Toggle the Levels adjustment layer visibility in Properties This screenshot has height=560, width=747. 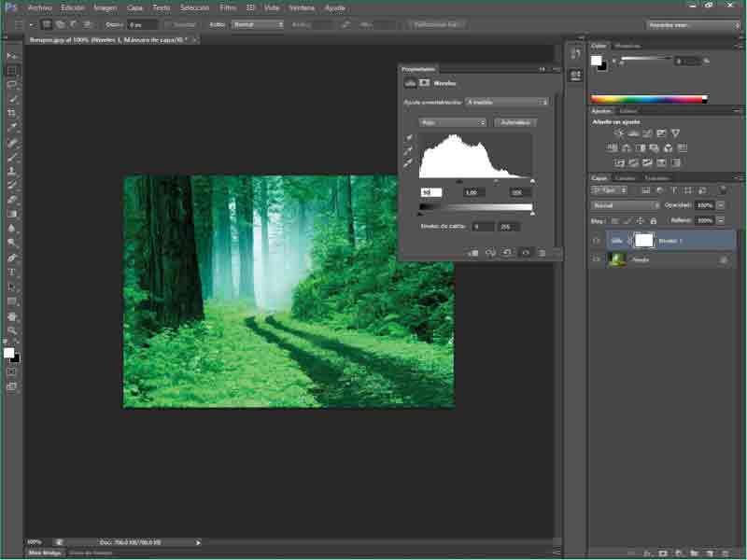tap(525, 252)
